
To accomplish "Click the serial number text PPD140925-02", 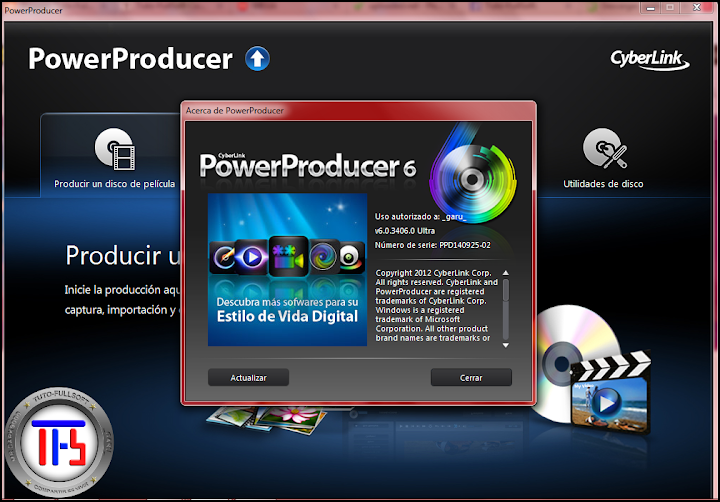I will point(465,245).
